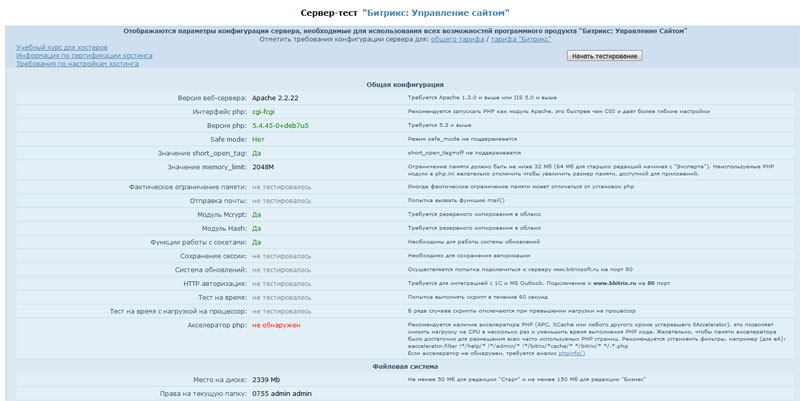
Task: Click the "Общая конфигурация" section heading
Action: coord(405,85)
